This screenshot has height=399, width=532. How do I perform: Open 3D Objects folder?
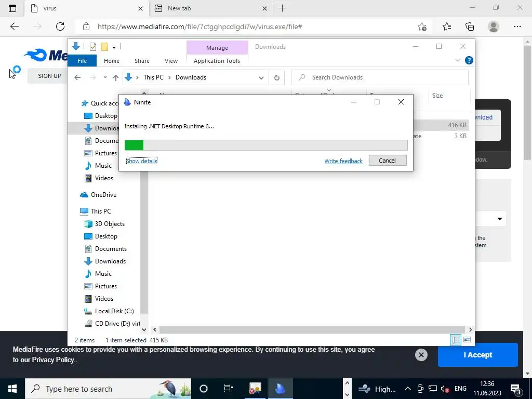point(104,223)
